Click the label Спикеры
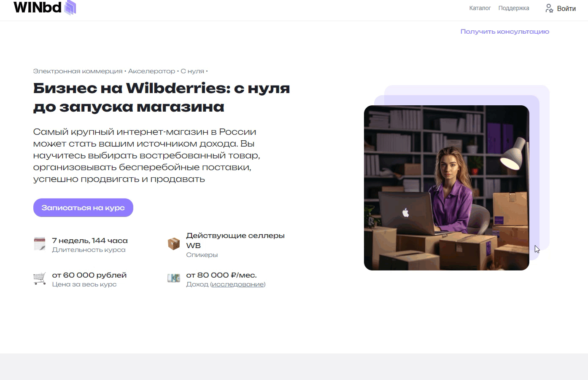Viewport: 588px width, 380px height. click(x=202, y=255)
